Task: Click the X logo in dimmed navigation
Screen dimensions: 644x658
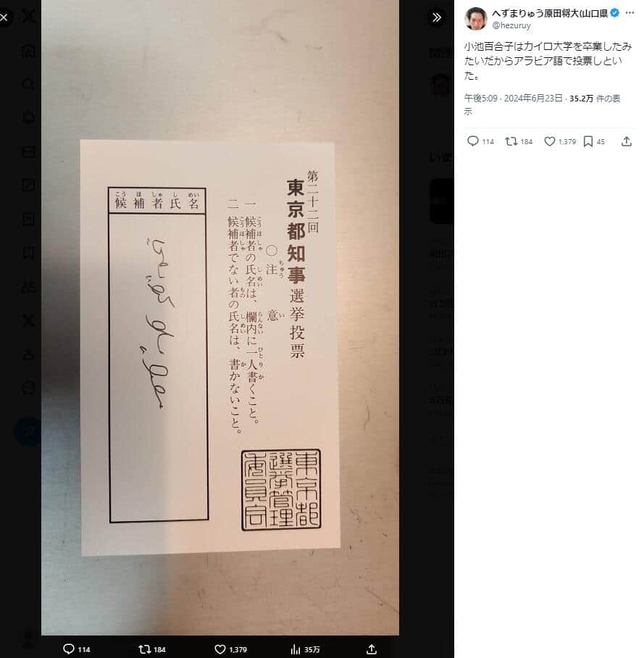Action: point(28,17)
